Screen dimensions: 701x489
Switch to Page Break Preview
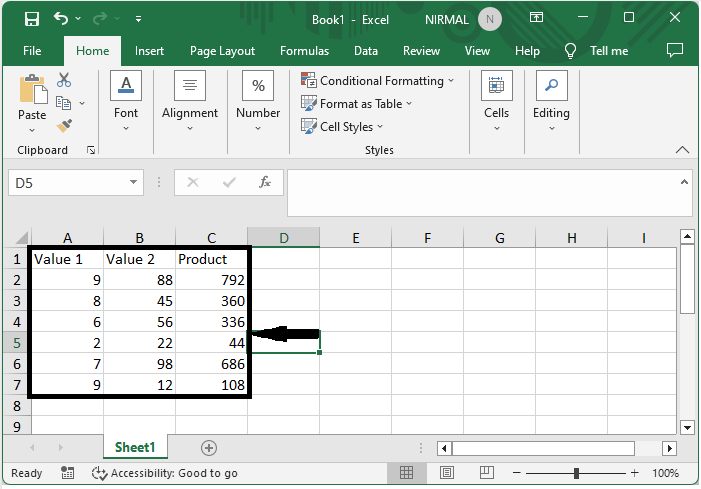click(486, 473)
